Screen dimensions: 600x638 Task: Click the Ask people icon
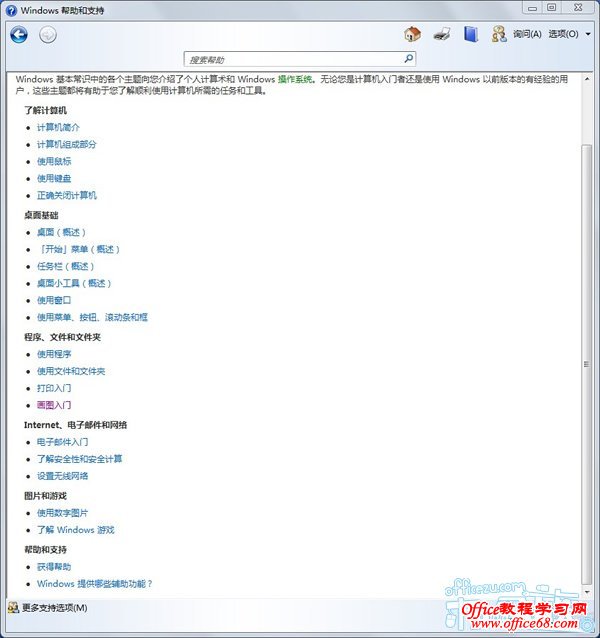coord(499,34)
